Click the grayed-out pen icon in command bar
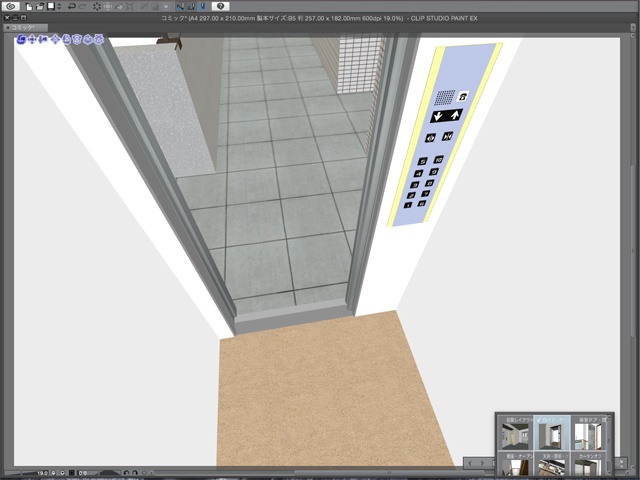 (144, 6)
